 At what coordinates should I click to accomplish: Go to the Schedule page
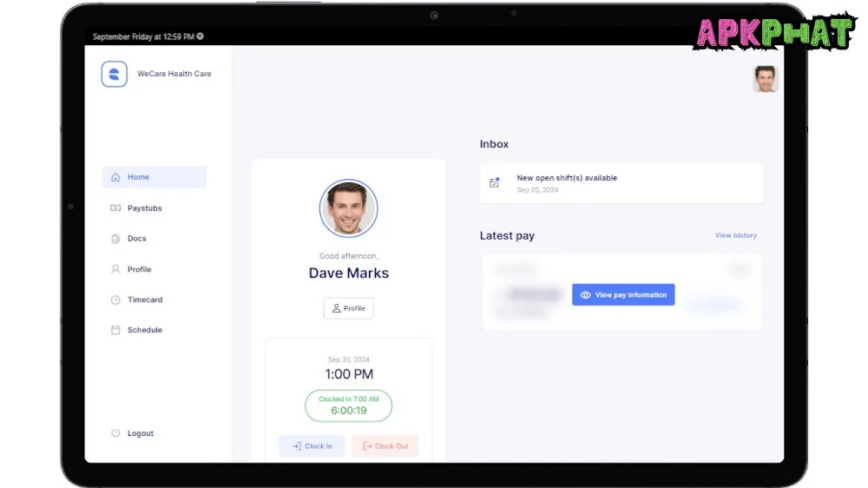[144, 330]
